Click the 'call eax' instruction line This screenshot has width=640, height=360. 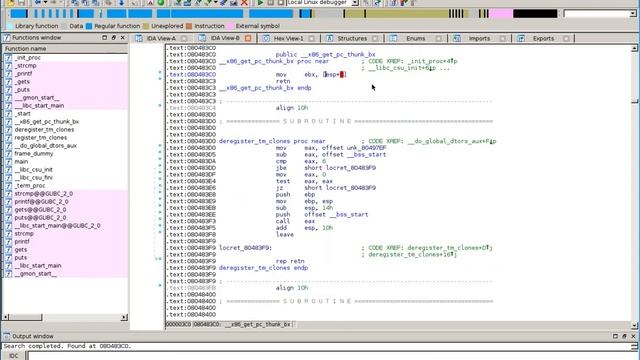pos(296,221)
